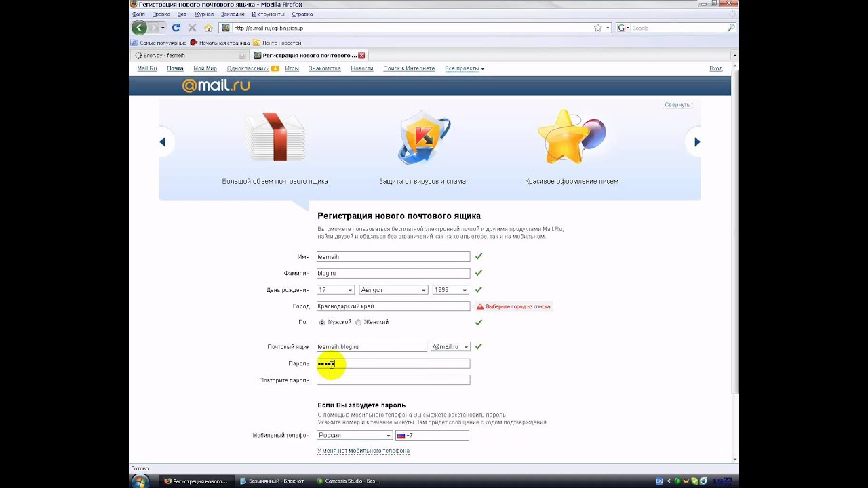Open tab list dropdown arrow
The image size is (868, 488).
pyautogui.click(x=735, y=55)
